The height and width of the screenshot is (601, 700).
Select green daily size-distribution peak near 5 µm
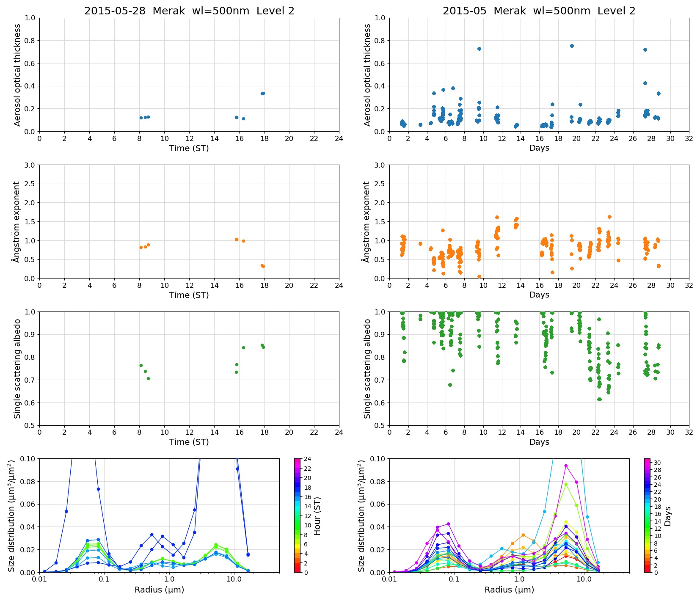[216, 545]
